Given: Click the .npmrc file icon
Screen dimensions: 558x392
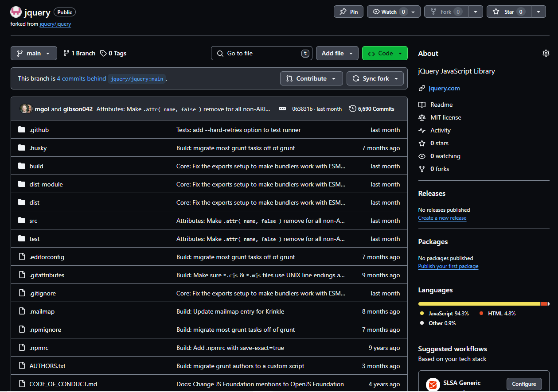Looking at the screenshot, I should 22,348.
